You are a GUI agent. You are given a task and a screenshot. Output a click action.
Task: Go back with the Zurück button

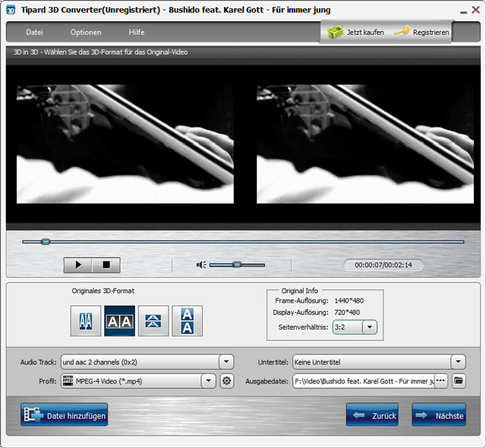[372, 415]
